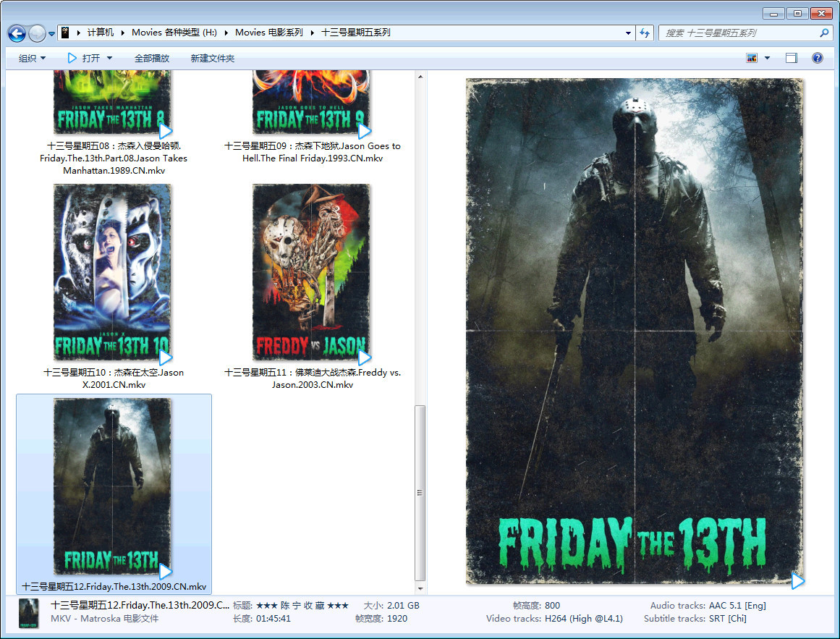Viewport: 840px width, 639px height.
Task: Open the help question mark icon
Action: (818, 59)
